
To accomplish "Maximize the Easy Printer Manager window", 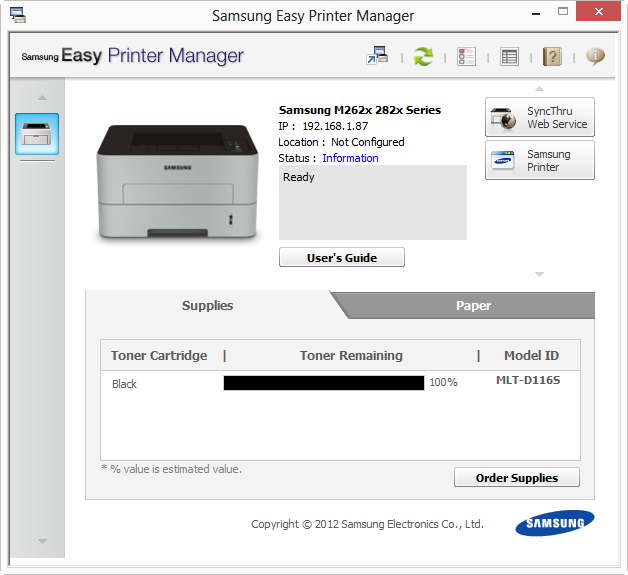I will pyautogui.click(x=563, y=12).
